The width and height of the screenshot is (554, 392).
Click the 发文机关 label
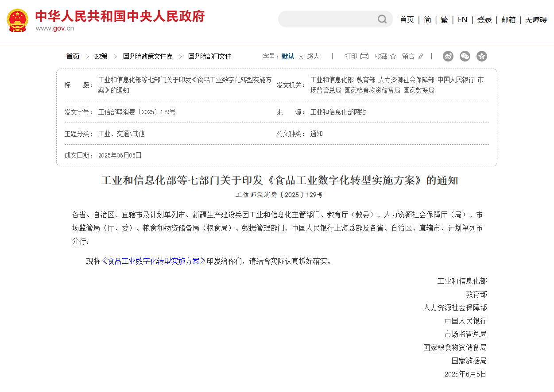pyautogui.click(x=291, y=85)
